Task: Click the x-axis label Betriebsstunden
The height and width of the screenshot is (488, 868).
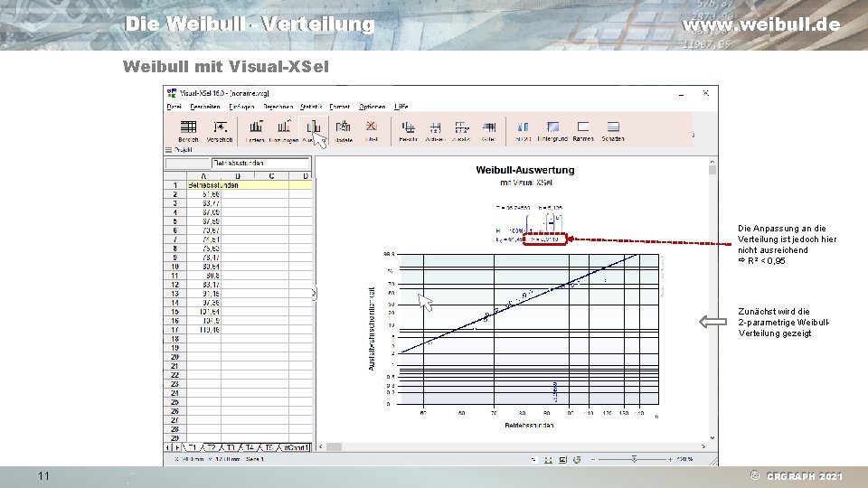Action: (x=529, y=425)
